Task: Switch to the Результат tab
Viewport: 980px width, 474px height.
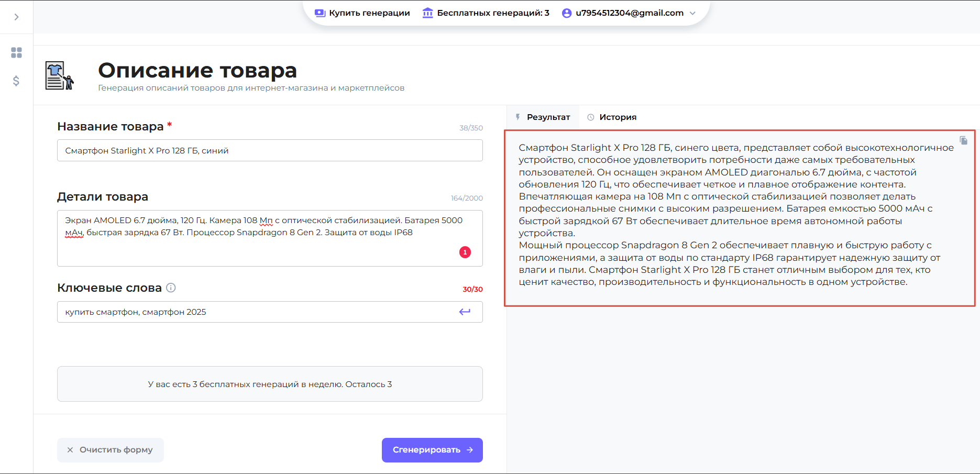Action: [543, 117]
